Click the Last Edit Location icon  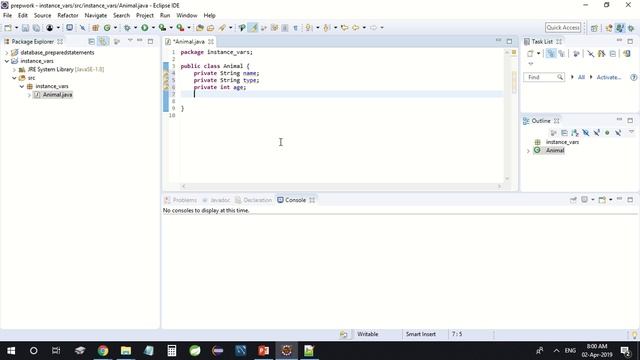[344, 28]
